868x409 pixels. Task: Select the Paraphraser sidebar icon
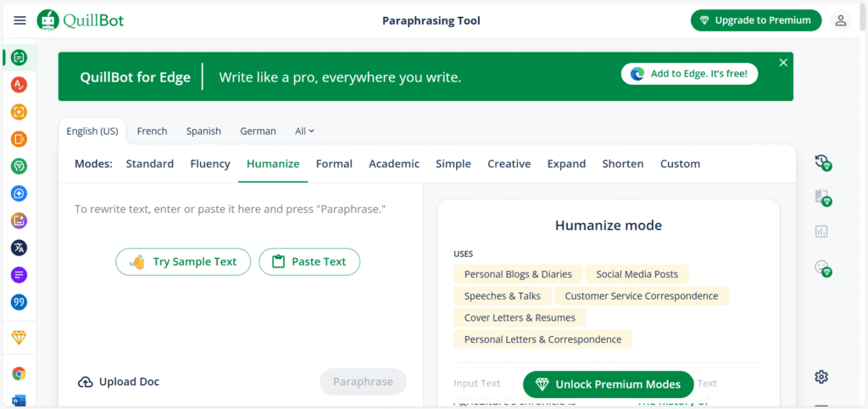pos(19,57)
